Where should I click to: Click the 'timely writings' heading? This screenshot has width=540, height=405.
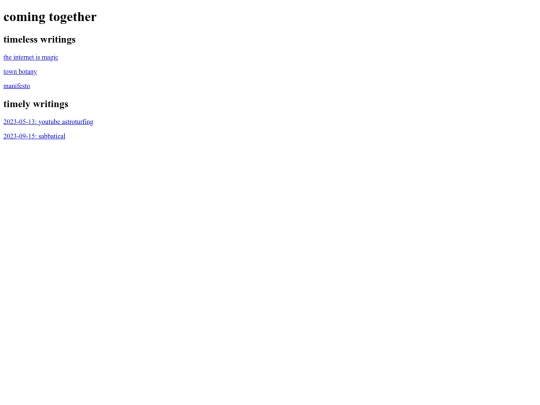[36, 104]
